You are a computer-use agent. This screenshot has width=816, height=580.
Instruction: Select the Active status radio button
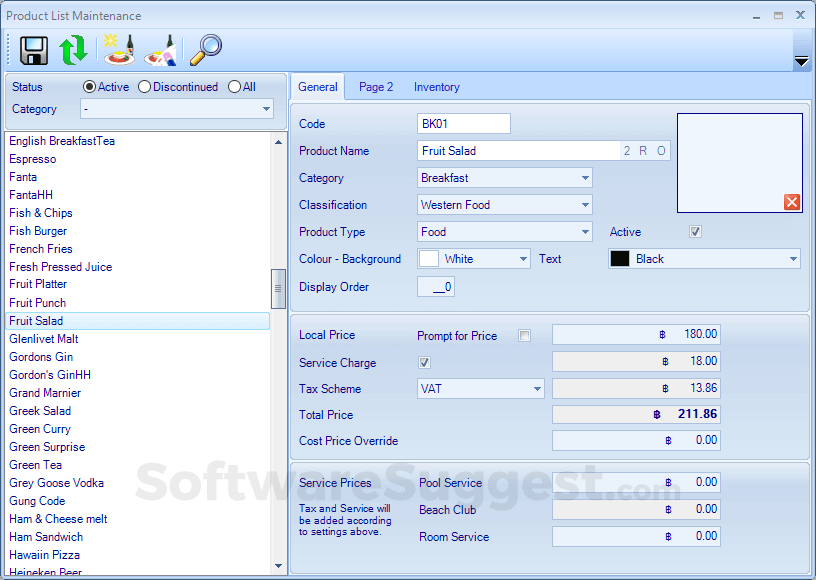tap(90, 87)
